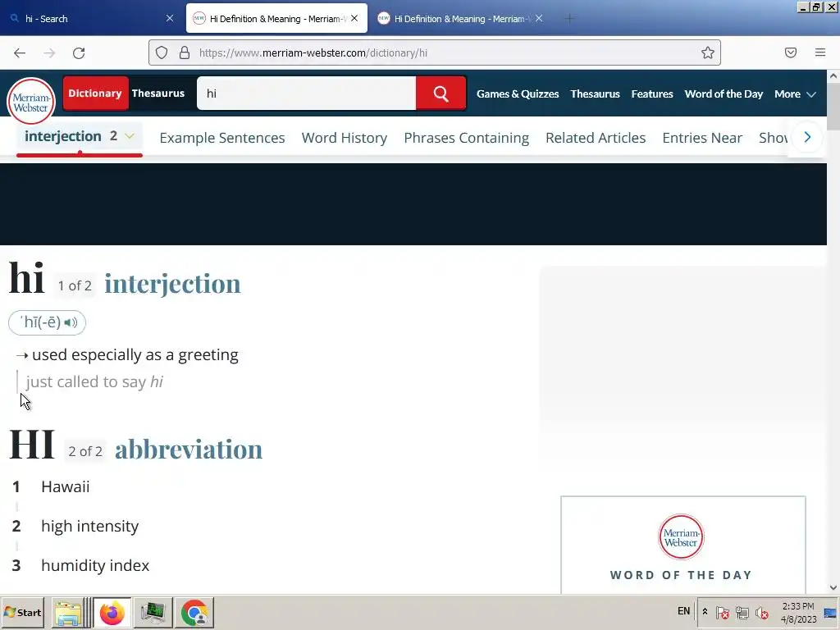Open the Word of the Day link
This screenshot has width=840, height=630.
[724, 94]
